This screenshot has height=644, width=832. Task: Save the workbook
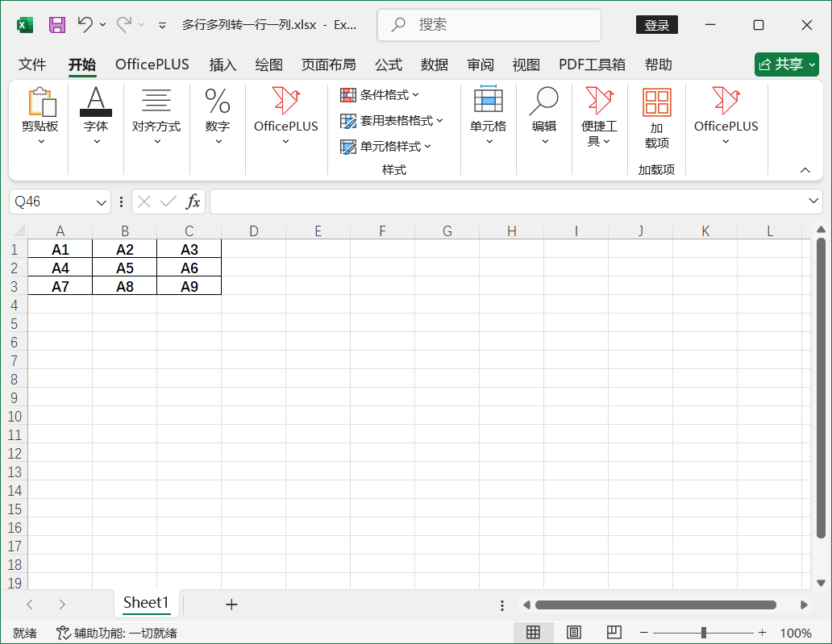point(56,24)
